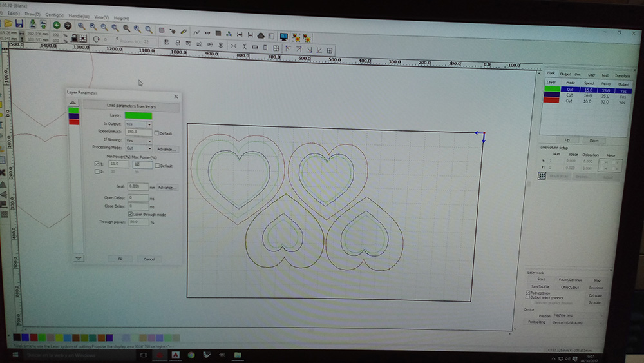644x363 pixels.
Task: Click the Save floppy disk icon
Action: pos(19,25)
